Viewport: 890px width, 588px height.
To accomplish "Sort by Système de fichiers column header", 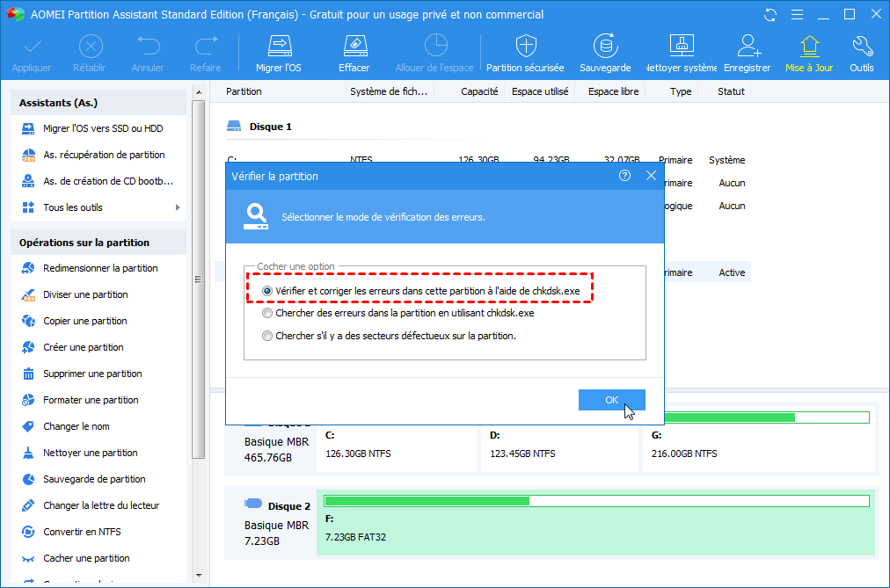I will point(389,91).
